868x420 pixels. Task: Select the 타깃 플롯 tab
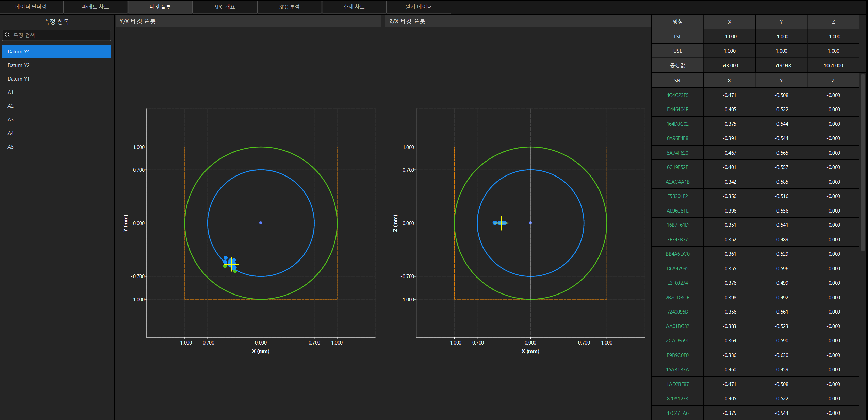(x=160, y=7)
